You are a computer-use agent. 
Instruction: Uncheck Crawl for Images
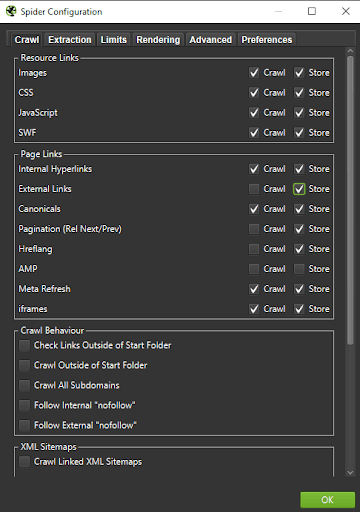254,73
